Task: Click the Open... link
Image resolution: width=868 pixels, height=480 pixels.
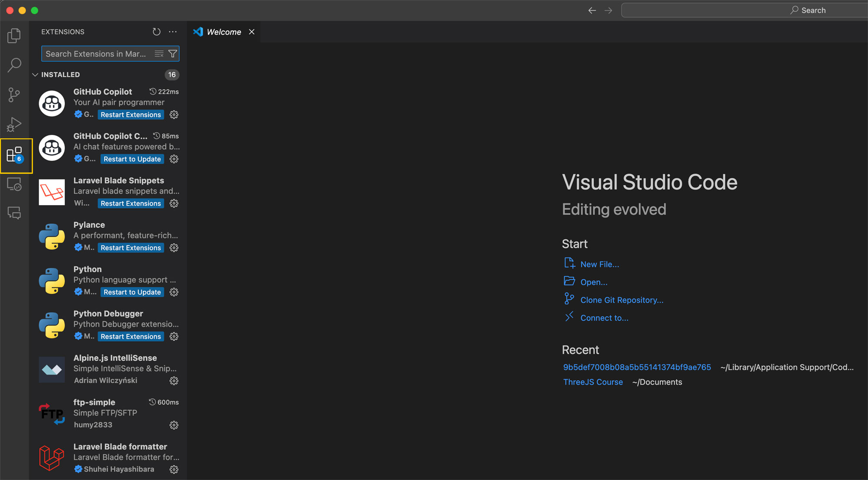Action: [594, 282]
